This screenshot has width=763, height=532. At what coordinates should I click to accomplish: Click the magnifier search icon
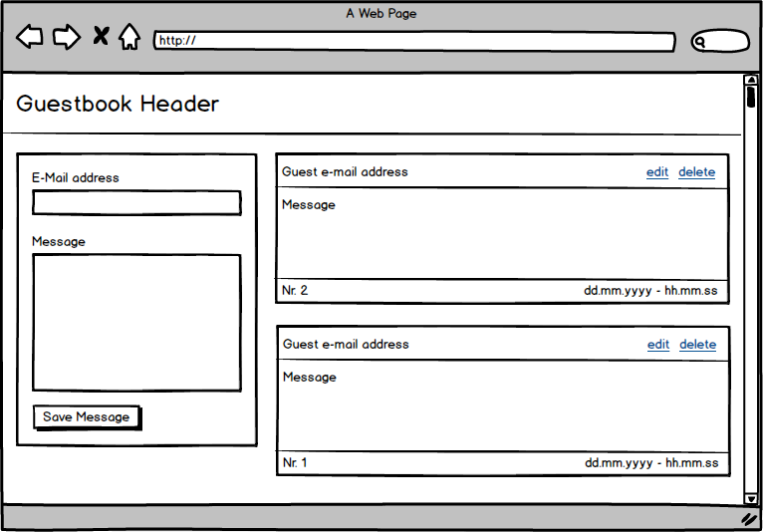click(x=700, y=42)
